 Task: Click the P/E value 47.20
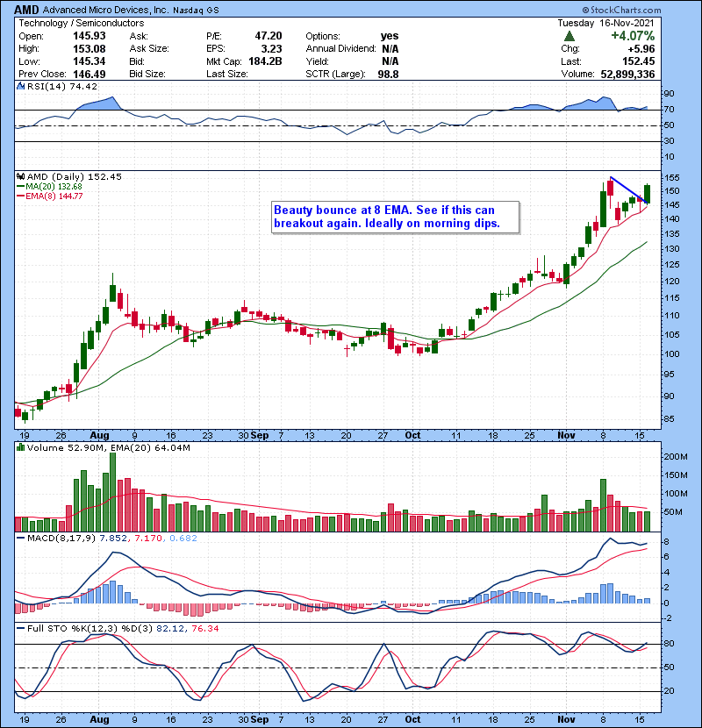[x=269, y=36]
